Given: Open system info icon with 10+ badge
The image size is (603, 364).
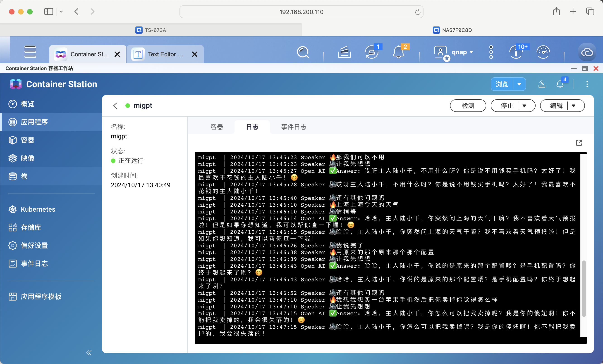Looking at the screenshot, I should [x=516, y=52].
